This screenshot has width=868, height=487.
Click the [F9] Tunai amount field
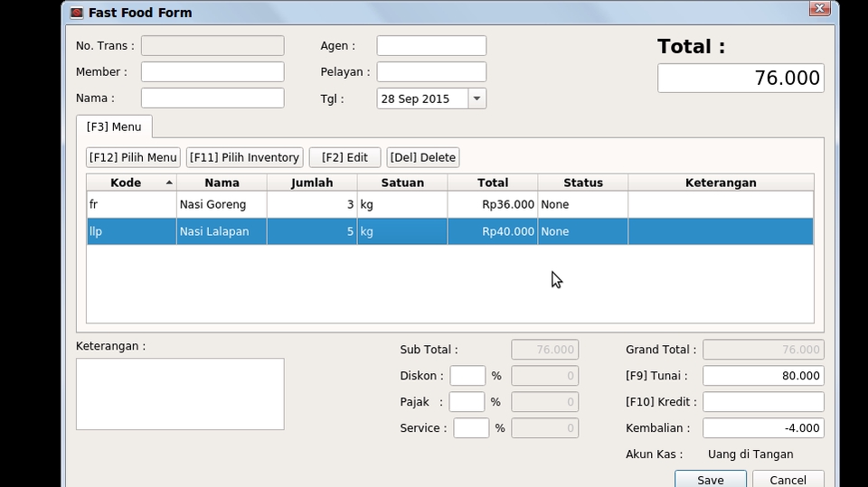point(762,376)
